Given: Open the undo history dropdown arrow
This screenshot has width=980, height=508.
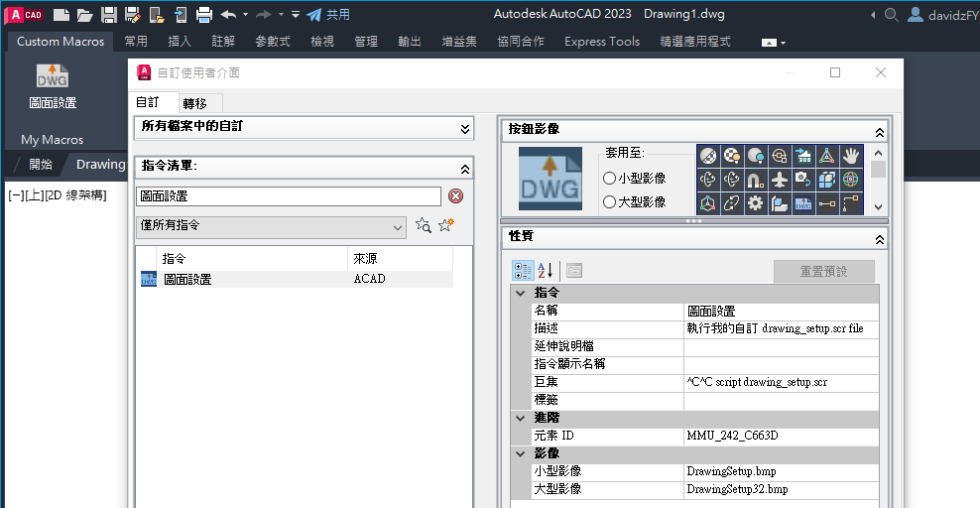Looking at the screenshot, I should coord(245,14).
